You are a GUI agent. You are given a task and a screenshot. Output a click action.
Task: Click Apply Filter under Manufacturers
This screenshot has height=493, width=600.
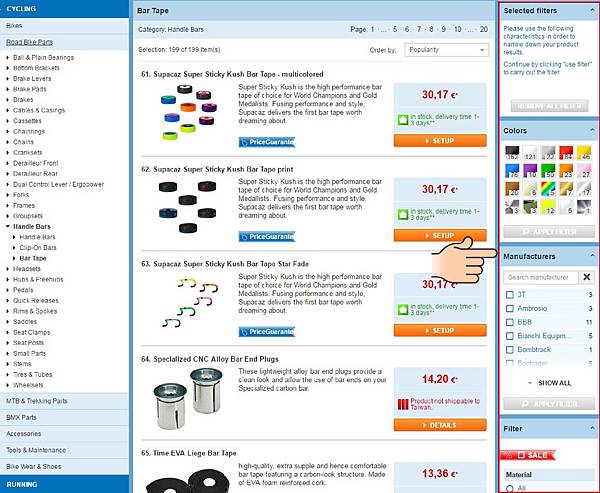pos(549,403)
